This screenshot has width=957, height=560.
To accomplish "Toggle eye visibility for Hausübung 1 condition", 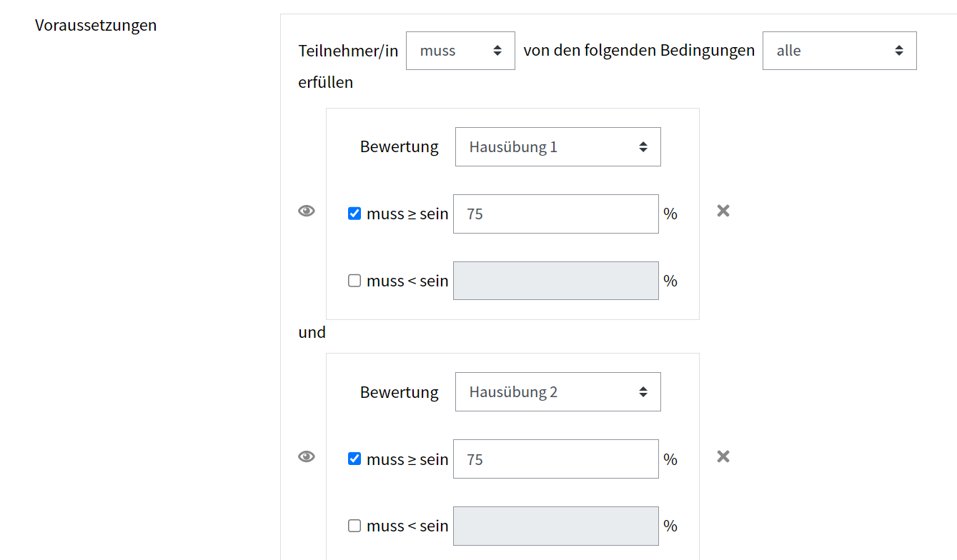I will [x=307, y=211].
